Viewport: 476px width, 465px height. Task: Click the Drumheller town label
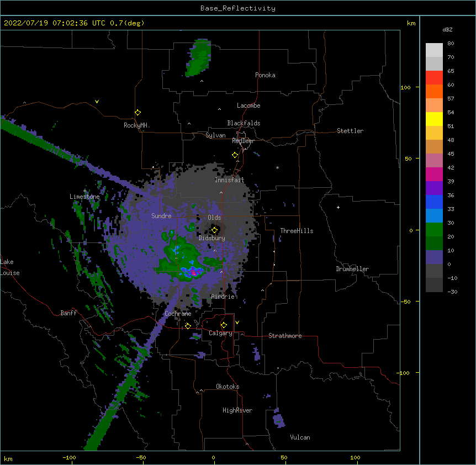pos(352,269)
